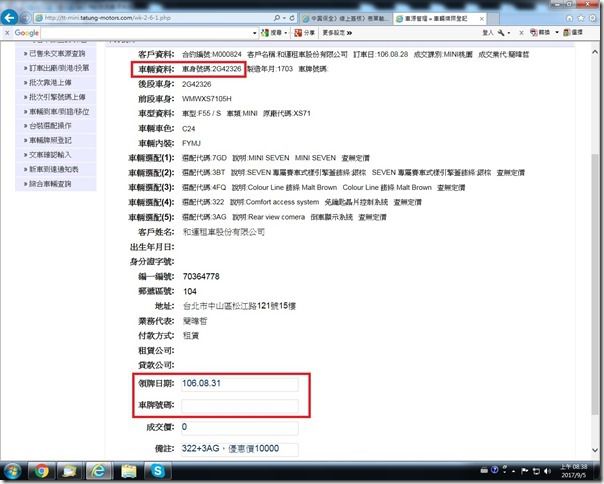Open the 批次引擎號碼上傳 sidebar link

point(56,97)
